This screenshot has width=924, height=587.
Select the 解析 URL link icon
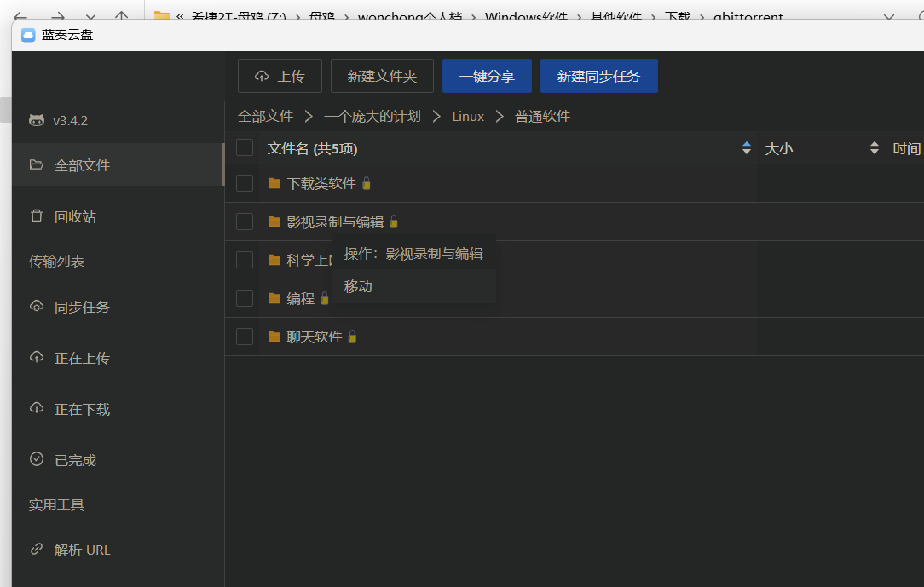coord(36,550)
